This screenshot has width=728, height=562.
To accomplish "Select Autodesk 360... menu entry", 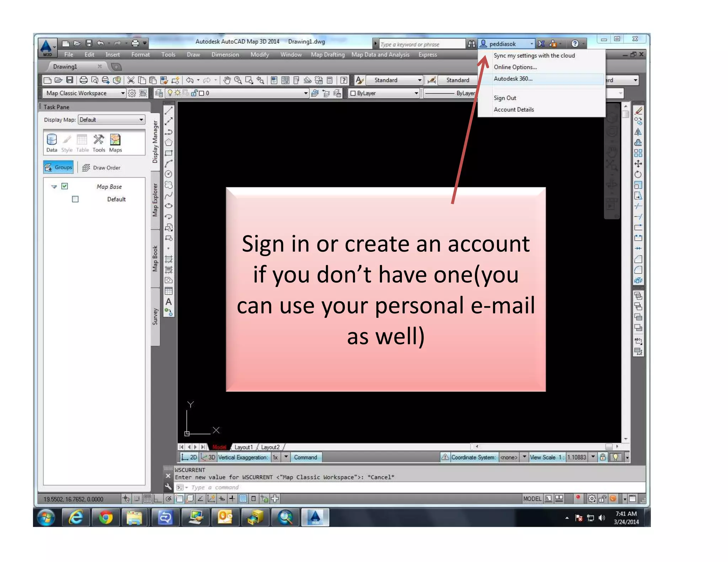I will pos(513,79).
